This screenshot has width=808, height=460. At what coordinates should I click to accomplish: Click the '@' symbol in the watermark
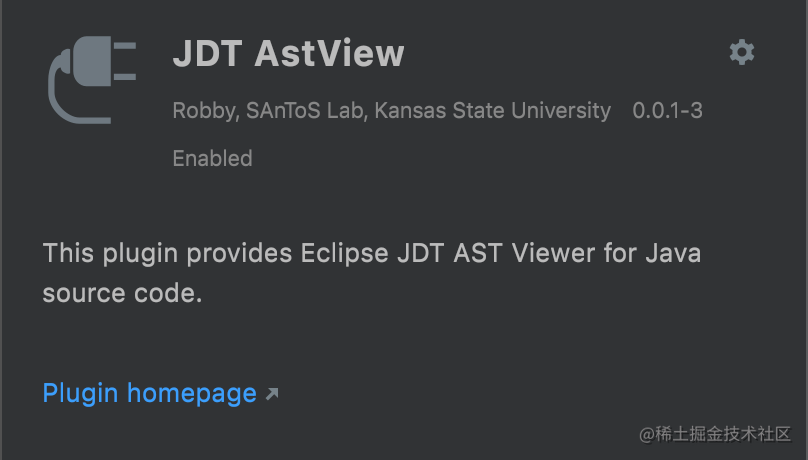pos(645,434)
